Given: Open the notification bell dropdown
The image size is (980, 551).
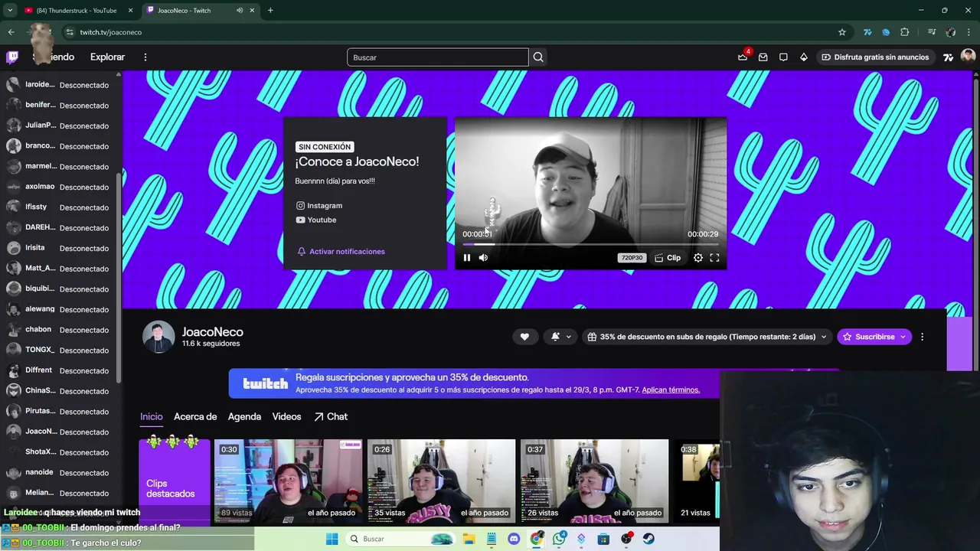Looking at the screenshot, I should pos(561,337).
